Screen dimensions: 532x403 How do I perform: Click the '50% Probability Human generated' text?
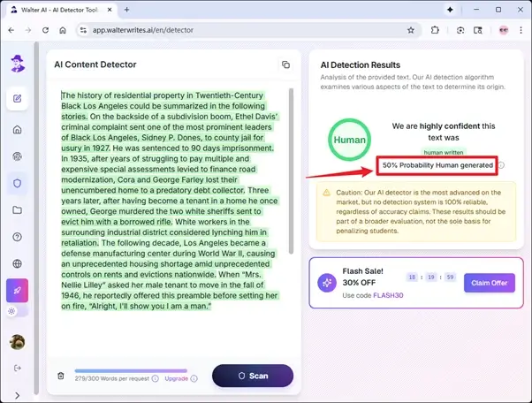(437, 165)
